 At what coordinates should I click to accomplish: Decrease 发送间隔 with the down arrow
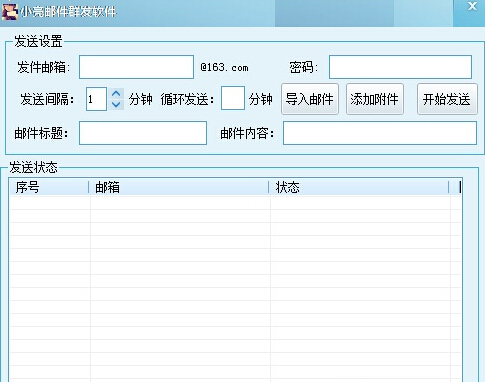(x=116, y=105)
